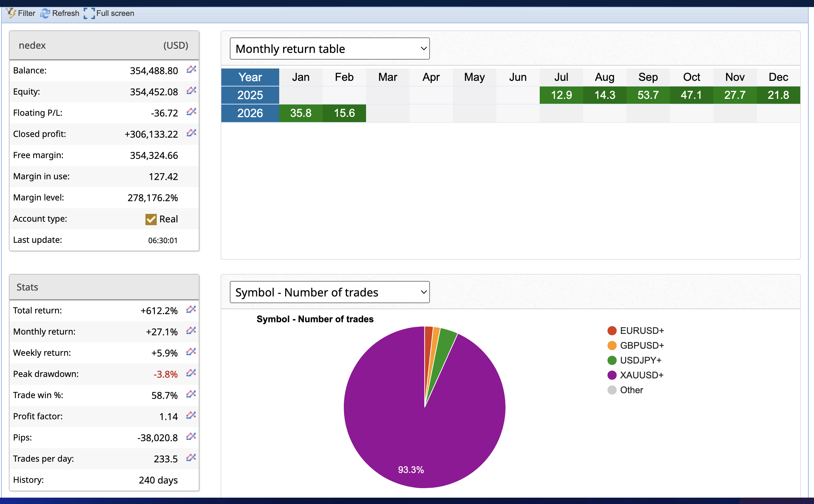Select the 2025 year row header

click(x=250, y=95)
